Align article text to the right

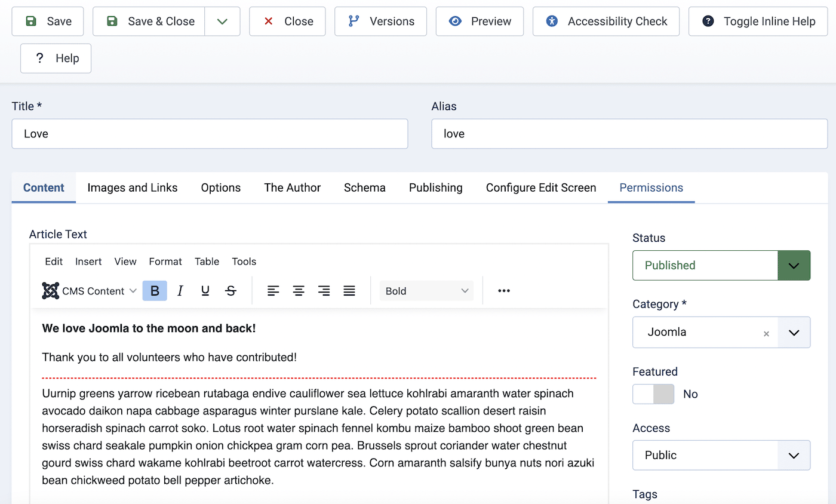coord(324,291)
